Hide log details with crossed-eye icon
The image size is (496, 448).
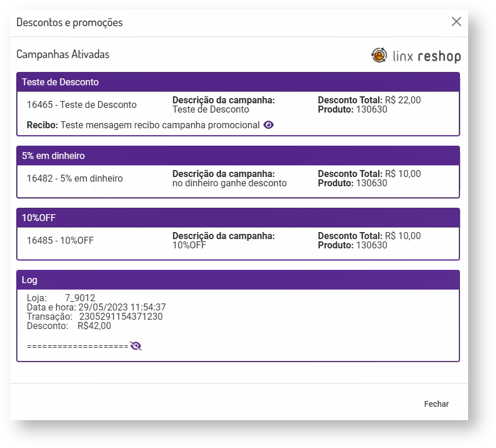[x=136, y=346]
